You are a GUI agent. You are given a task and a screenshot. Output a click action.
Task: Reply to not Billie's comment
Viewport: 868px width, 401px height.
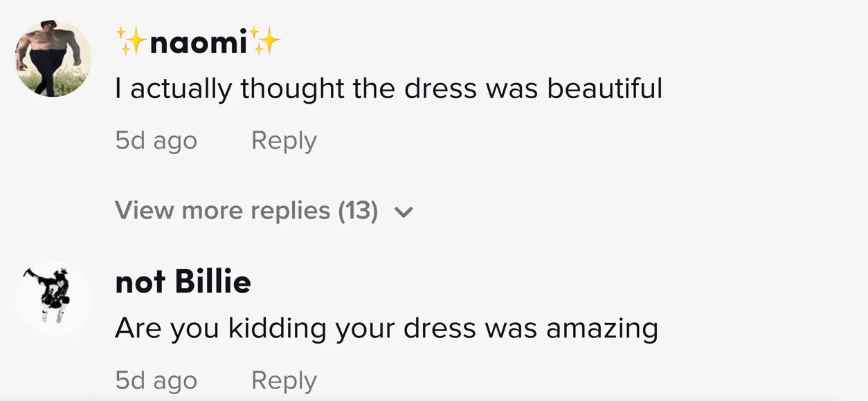coord(284,380)
